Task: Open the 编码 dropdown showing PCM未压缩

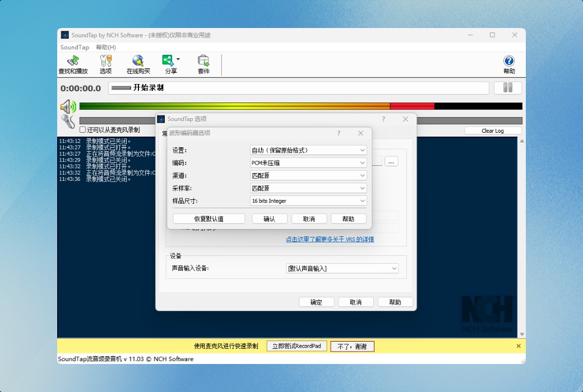Action: 307,161
